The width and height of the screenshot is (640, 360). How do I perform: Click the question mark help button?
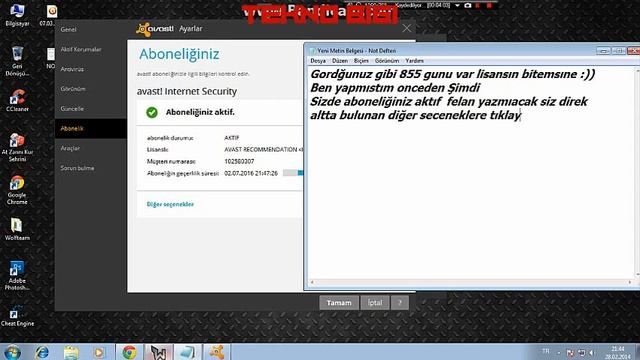400,303
